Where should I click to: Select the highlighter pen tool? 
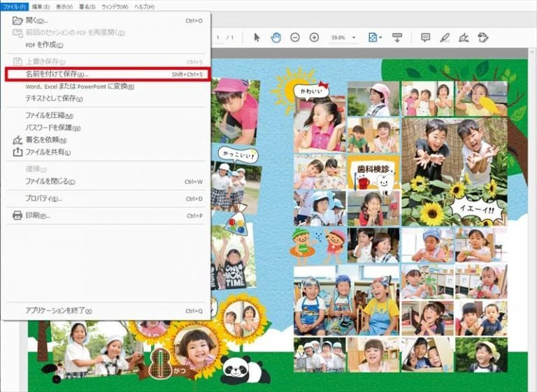click(x=445, y=37)
